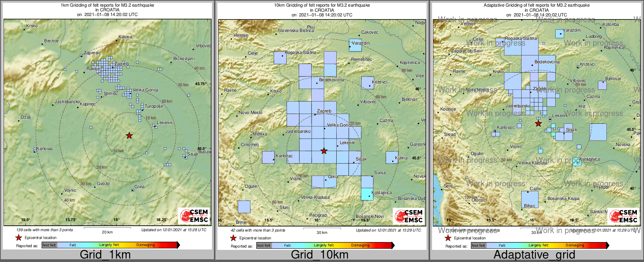The height and width of the screenshot is (262, 644).
Task: Click the 'Slunj' label on Grid_10km map
Action: [285, 207]
